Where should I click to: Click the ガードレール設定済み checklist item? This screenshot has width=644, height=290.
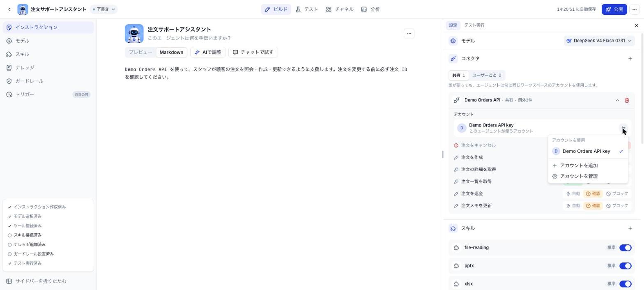tap(31, 254)
